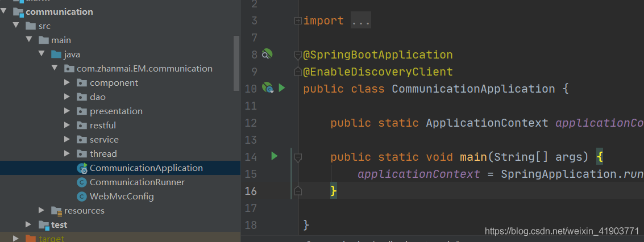Click the WebMvcConfig class icon

point(82,197)
